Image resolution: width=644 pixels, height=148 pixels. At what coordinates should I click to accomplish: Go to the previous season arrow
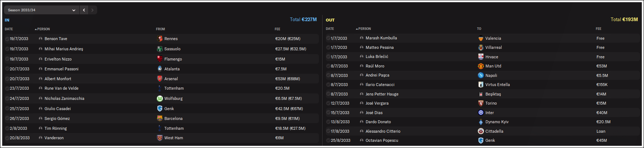pos(84,10)
